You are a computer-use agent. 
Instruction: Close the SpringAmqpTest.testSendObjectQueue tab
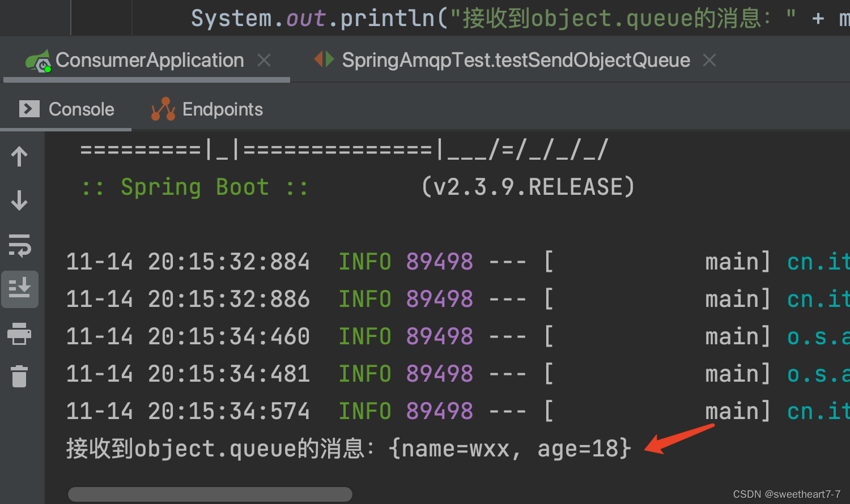709,60
